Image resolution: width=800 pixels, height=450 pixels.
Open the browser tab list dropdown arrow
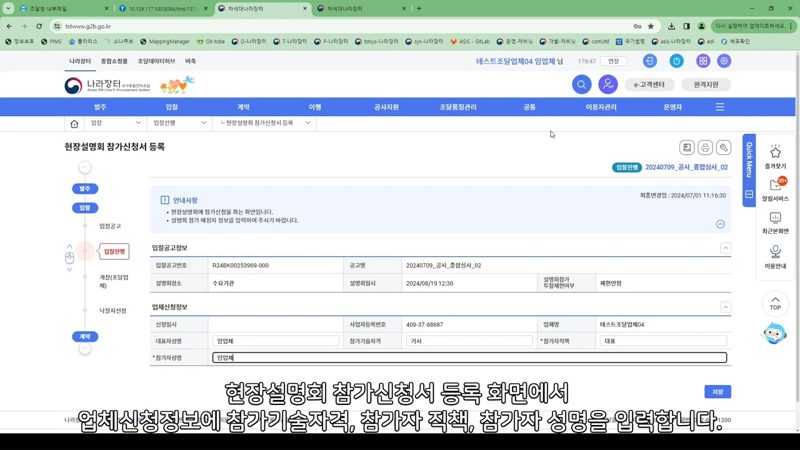[8, 8]
